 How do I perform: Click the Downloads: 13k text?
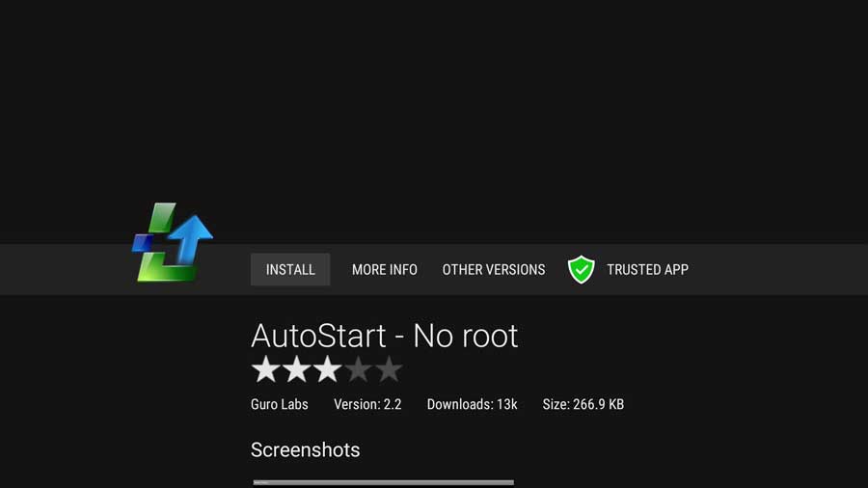[473, 404]
